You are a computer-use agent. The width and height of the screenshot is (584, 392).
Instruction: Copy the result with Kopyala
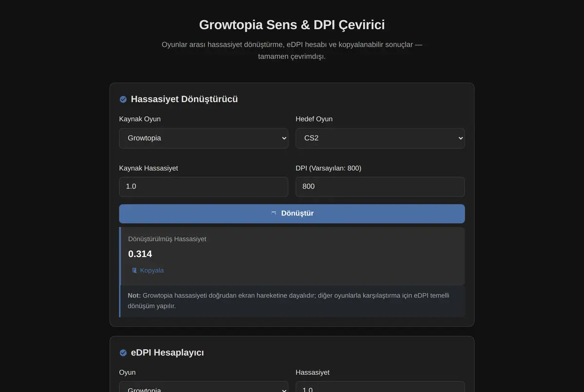coord(147,270)
